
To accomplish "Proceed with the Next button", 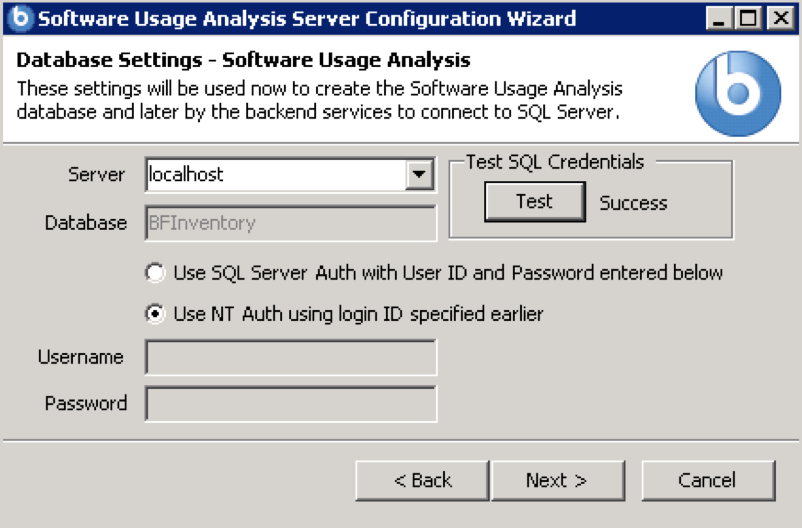I will click(557, 481).
